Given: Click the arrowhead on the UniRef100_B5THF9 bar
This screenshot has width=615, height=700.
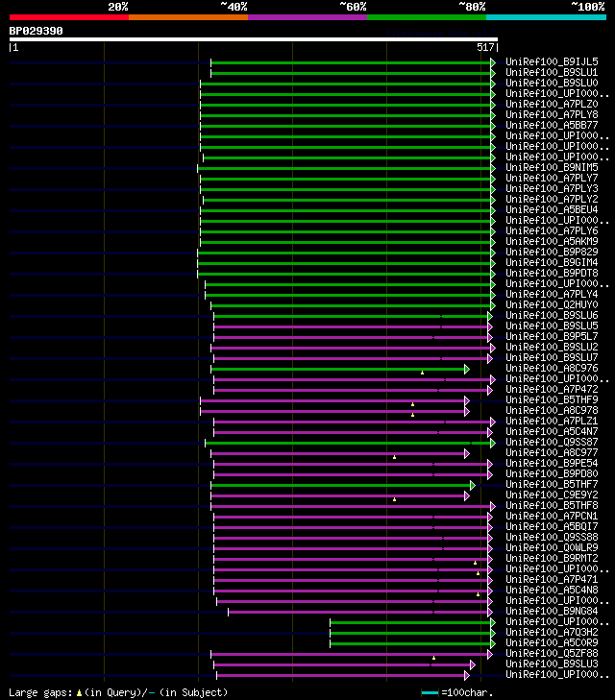Looking at the screenshot, I should point(467,401).
